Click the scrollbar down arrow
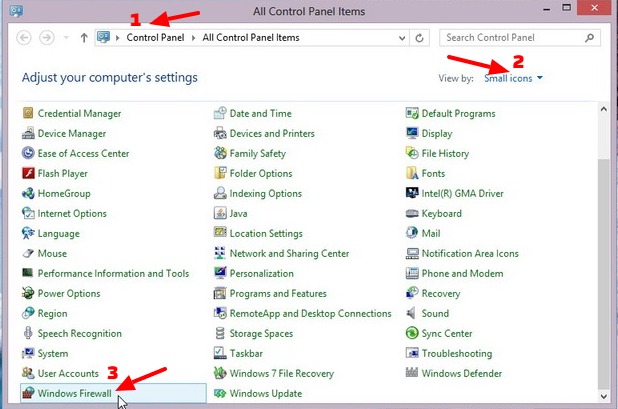The height and width of the screenshot is (409, 618). pyautogui.click(x=603, y=396)
